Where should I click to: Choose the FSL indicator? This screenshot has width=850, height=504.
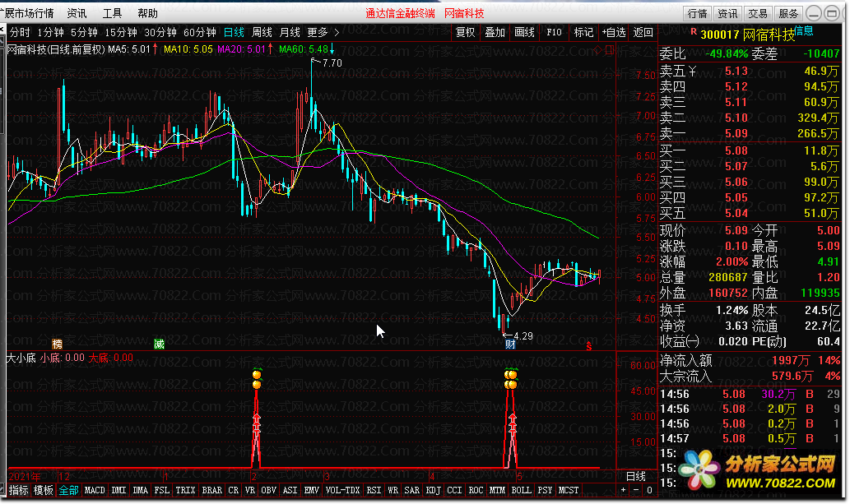click(161, 491)
